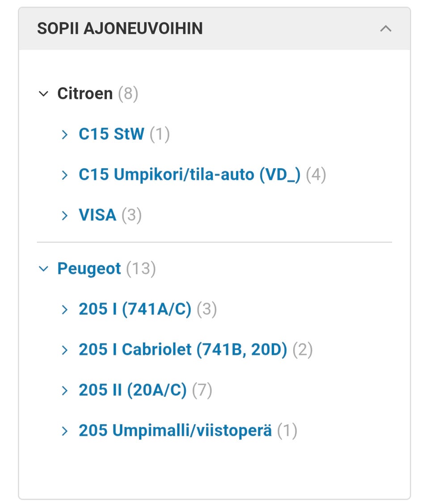Collapse the Peugeot group arrow
The image size is (429, 504).
point(43,269)
